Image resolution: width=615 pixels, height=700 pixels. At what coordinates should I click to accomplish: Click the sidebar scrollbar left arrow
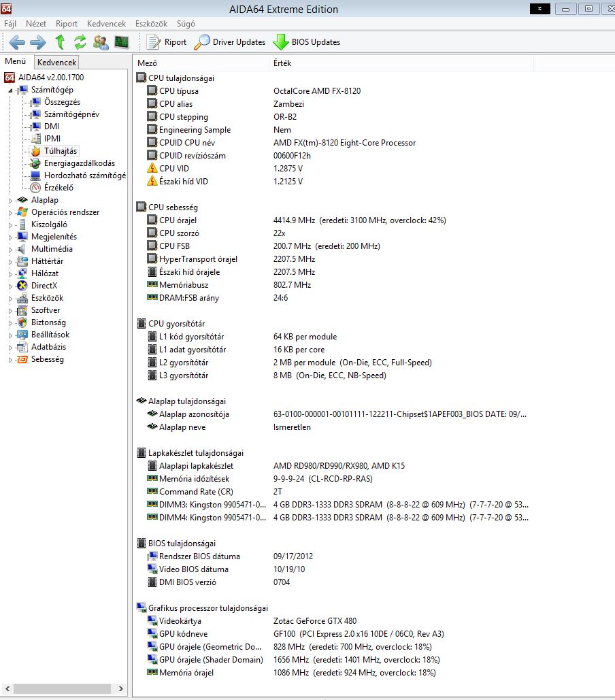coord(7,689)
